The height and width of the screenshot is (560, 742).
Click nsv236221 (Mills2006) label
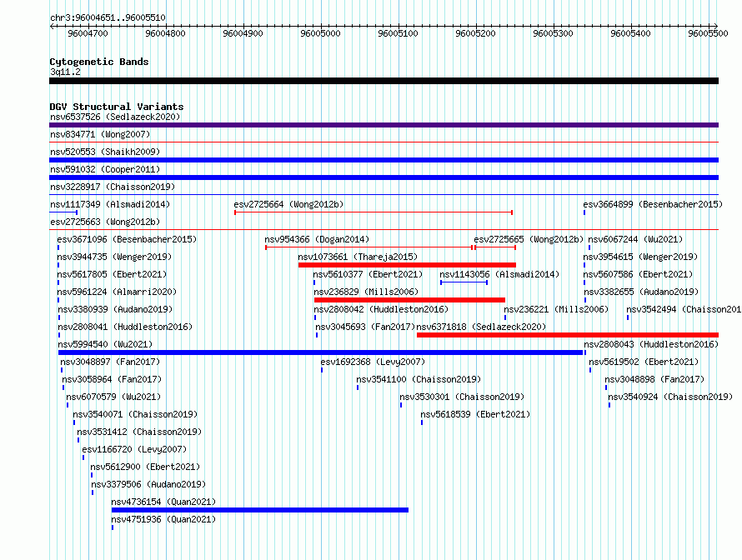coord(556,309)
